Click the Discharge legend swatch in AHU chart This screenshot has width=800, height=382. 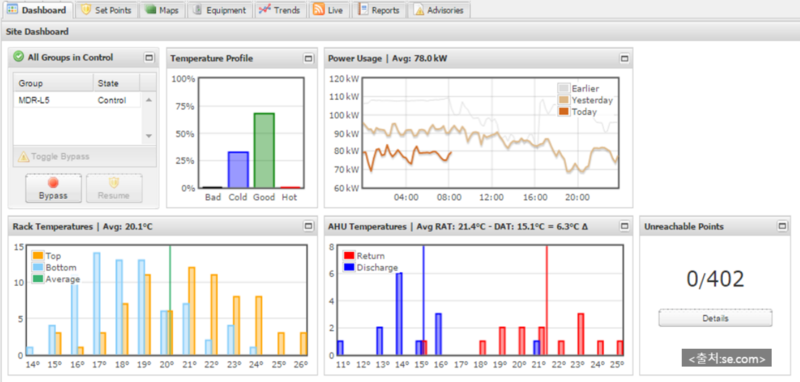pos(349,268)
